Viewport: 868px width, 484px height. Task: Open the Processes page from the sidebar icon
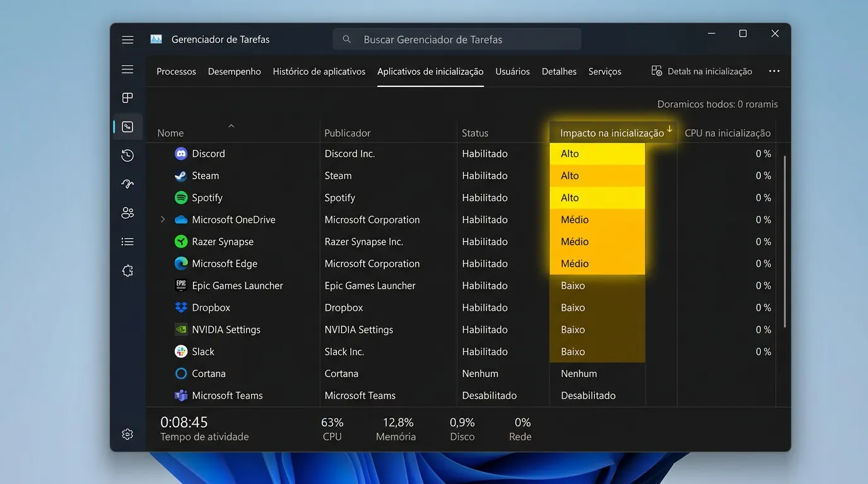(127, 98)
